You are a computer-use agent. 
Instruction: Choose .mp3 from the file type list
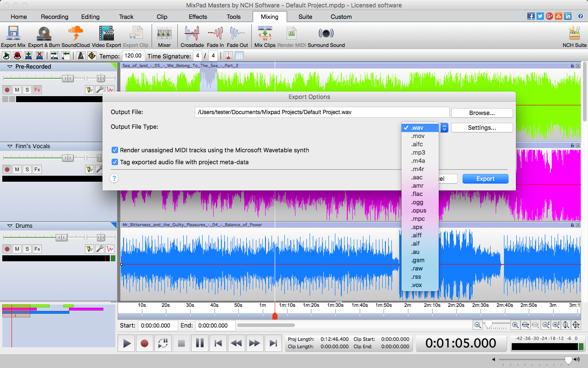point(418,153)
